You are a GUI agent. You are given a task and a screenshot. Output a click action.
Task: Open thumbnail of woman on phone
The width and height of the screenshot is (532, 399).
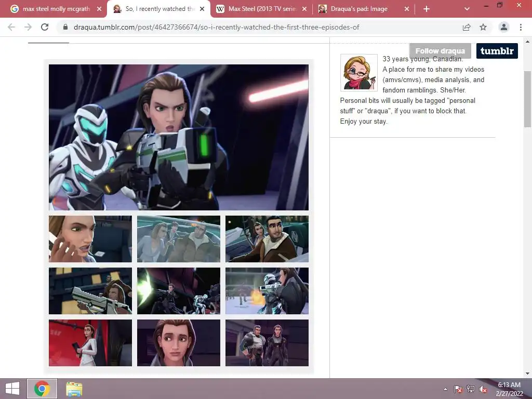90,239
